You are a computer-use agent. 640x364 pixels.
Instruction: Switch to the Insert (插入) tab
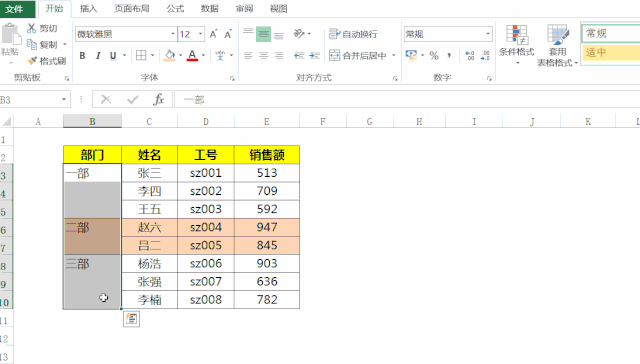[89, 9]
